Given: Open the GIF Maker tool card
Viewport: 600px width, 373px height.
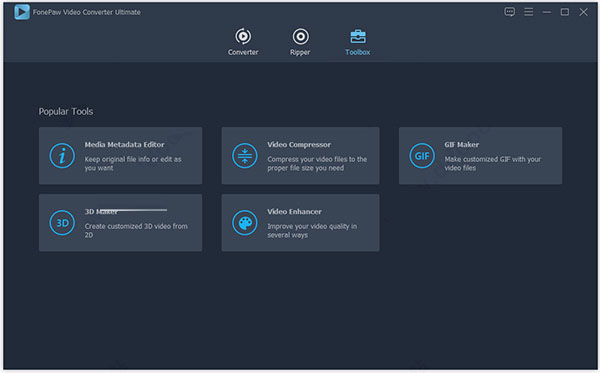Looking at the screenshot, I should 480,156.
